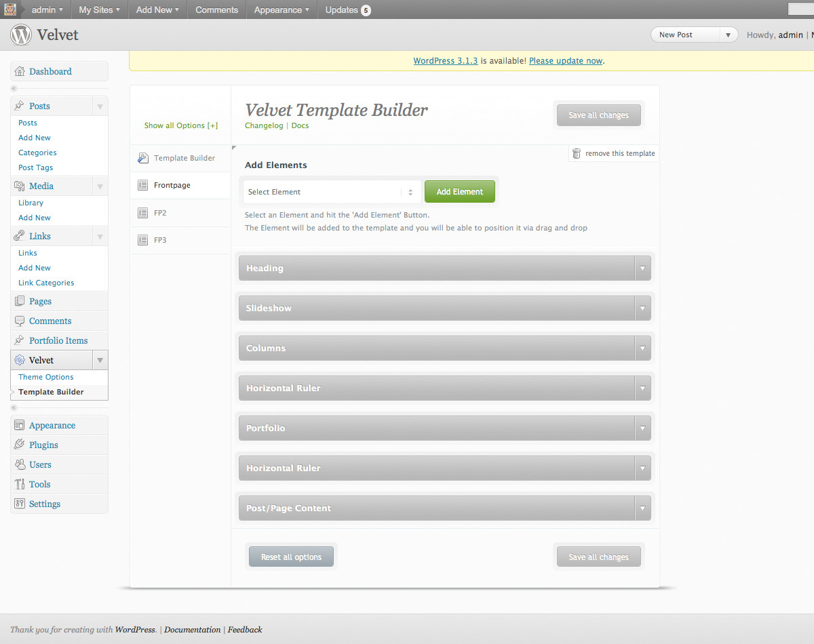The width and height of the screenshot is (814, 644).
Task: Expand the Slideshow element panel
Action: pos(642,308)
